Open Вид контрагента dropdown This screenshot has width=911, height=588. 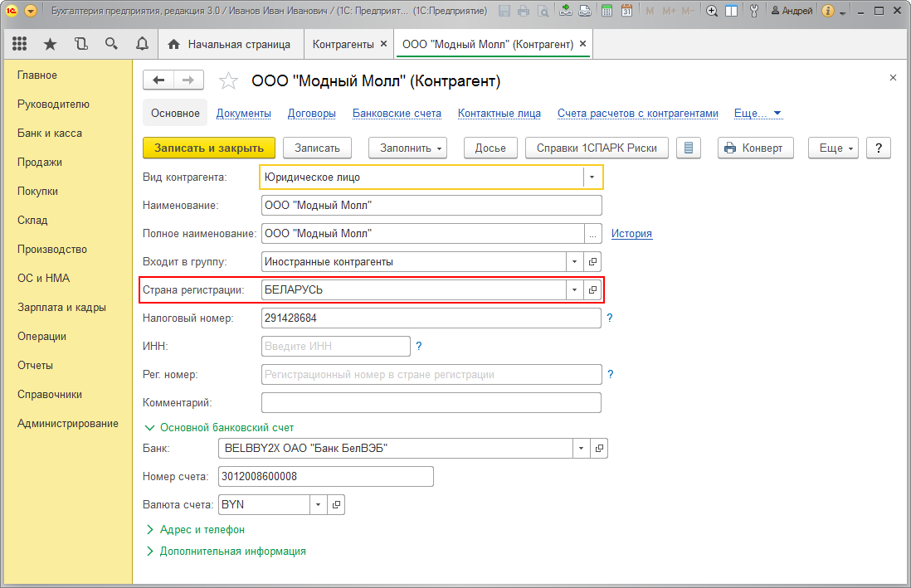coord(592,177)
